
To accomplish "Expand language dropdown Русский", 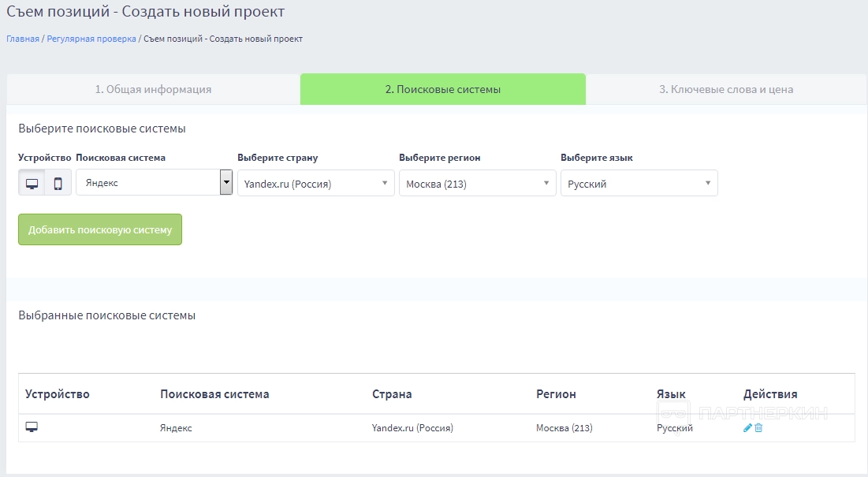I will pos(639,184).
